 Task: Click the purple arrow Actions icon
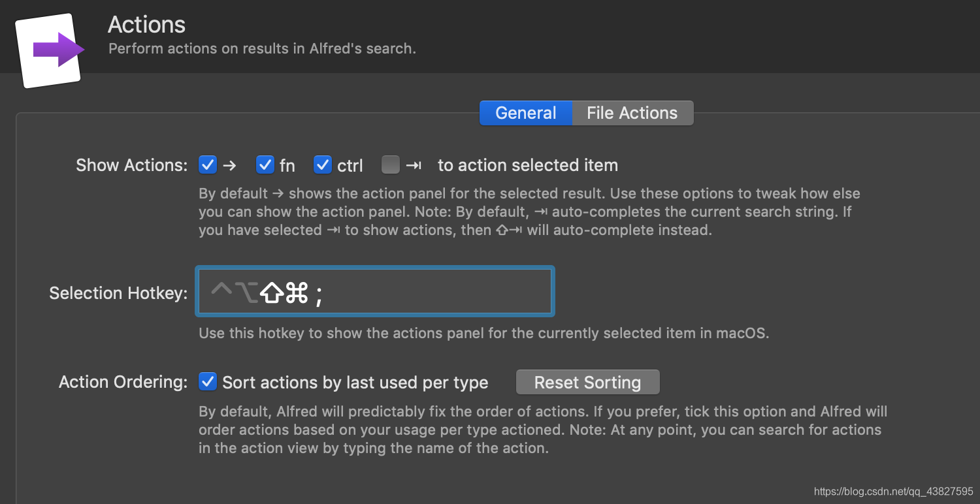click(x=51, y=50)
